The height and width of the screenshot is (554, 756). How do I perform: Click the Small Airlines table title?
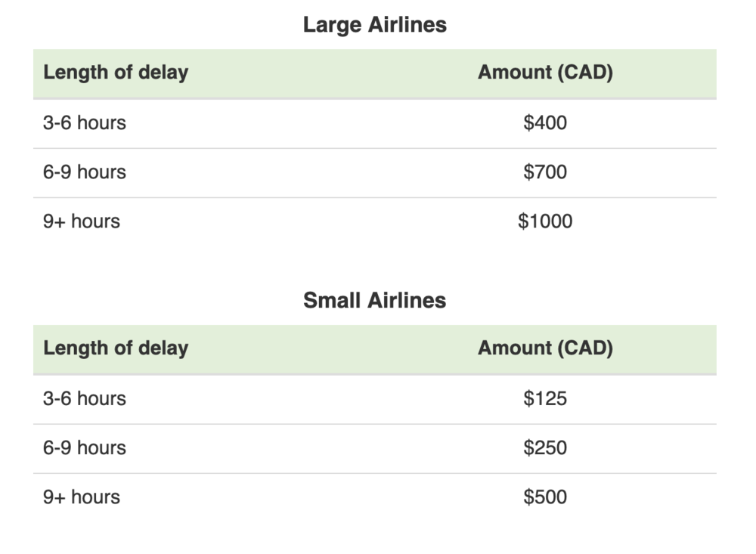(x=375, y=301)
